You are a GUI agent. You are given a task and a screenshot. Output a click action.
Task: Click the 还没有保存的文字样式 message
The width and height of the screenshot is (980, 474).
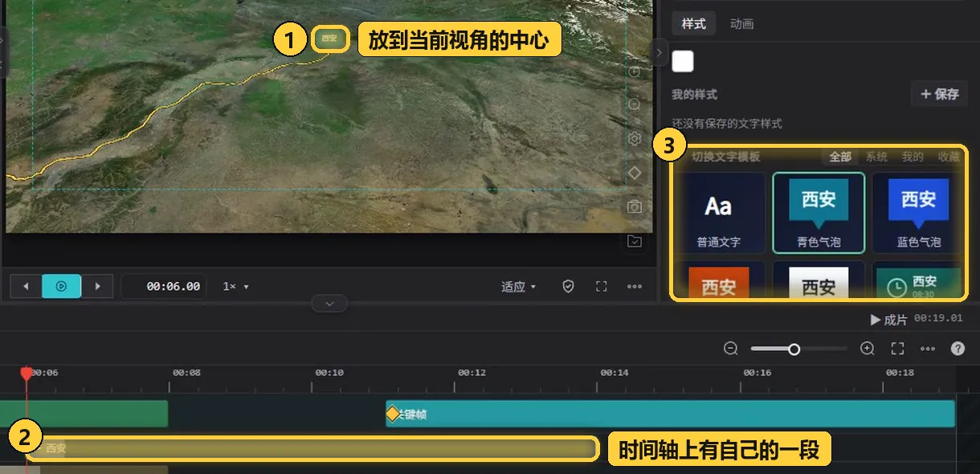(727, 124)
